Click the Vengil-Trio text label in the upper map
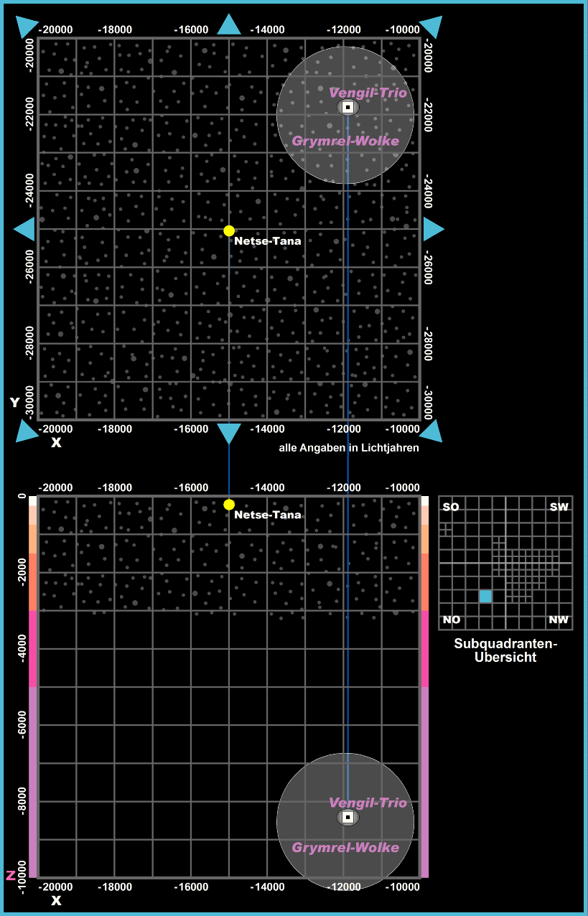The image size is (588, 916). tap(368, 93)
